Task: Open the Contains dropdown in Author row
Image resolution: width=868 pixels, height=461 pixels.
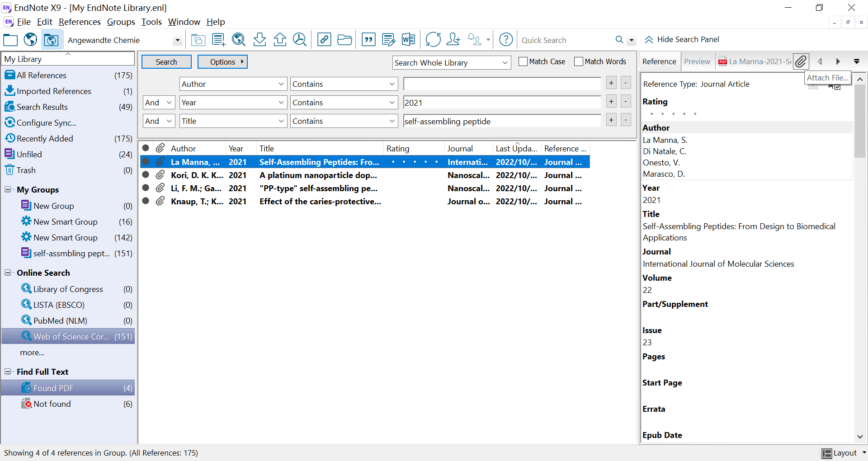Action: 344,84
